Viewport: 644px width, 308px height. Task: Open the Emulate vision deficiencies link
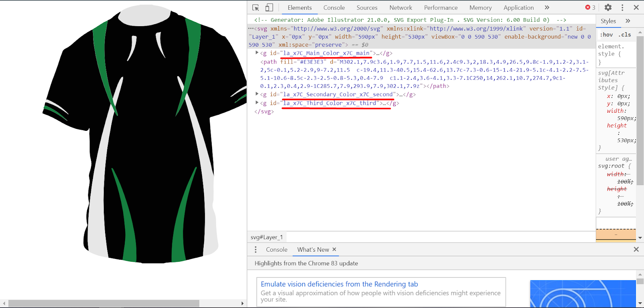coord(339,284)
